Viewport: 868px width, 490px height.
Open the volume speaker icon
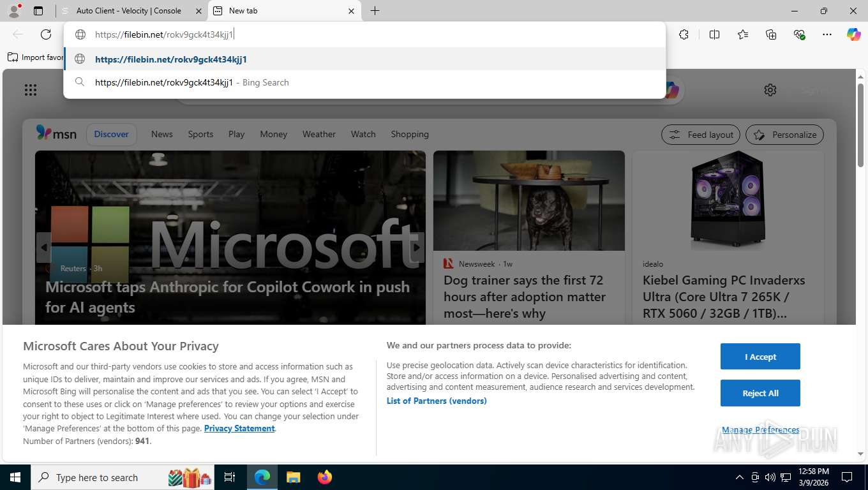[770, 477]
